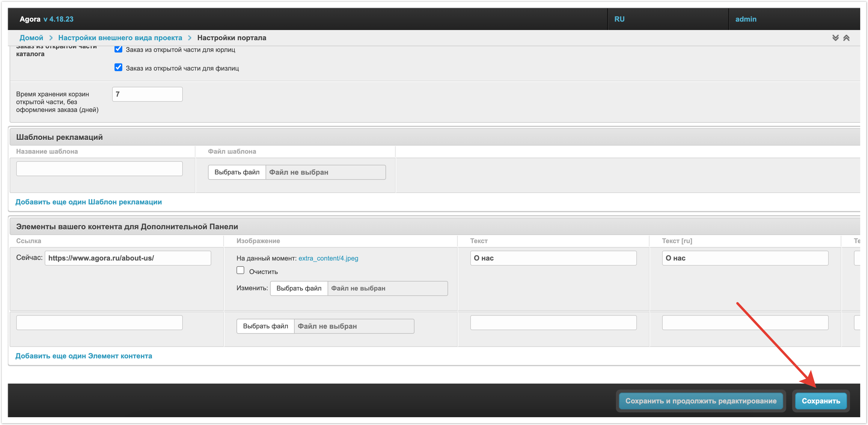Click the basket storage days field

pos(147,95)
